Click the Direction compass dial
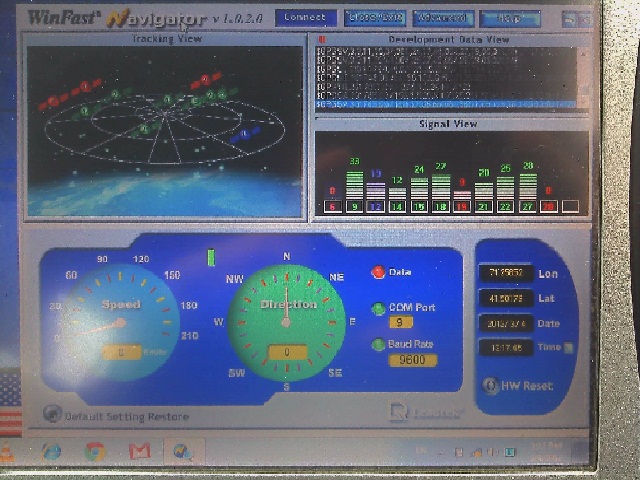 286,322
